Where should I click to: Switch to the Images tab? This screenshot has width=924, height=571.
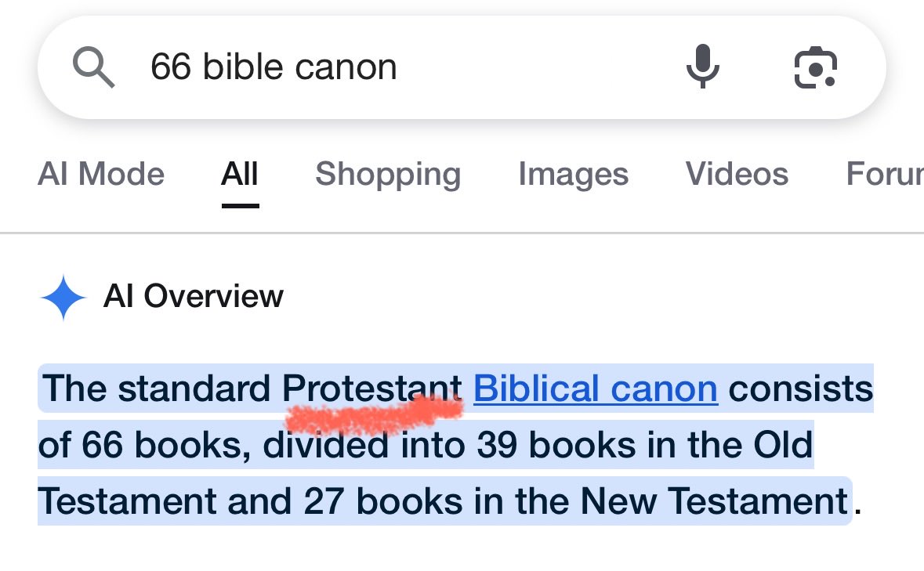click(x=574, y=175)
